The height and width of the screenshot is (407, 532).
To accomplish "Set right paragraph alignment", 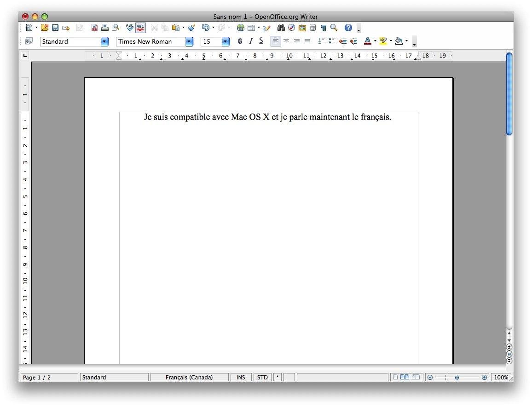I will click(297, 41).
